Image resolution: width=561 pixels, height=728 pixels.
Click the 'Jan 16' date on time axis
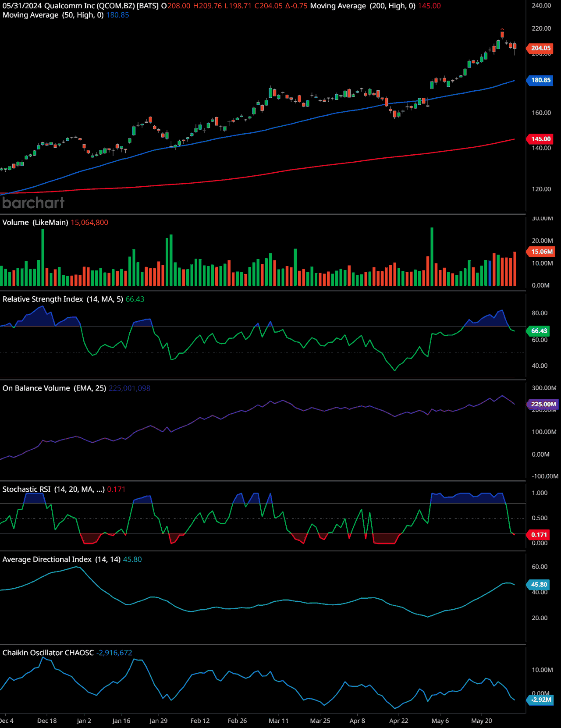pos(121,721)
